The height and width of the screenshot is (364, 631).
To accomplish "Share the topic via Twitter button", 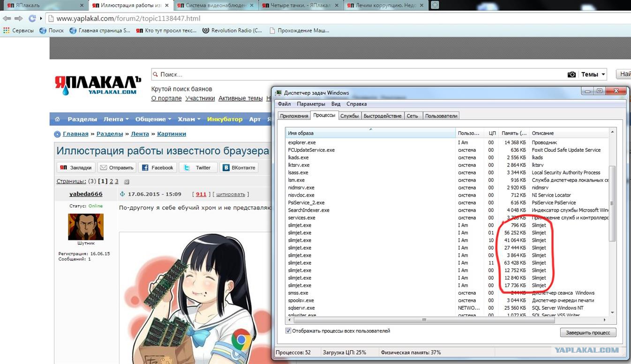I will [198, 167].
